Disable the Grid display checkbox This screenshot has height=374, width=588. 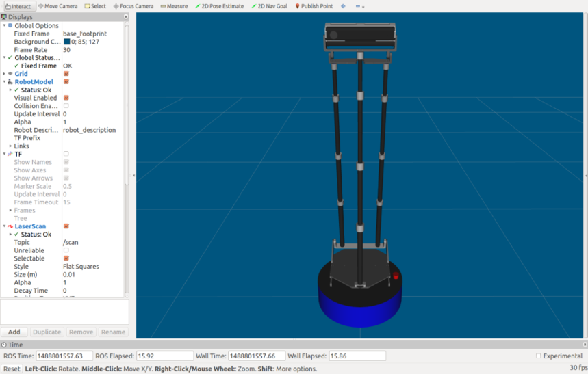(x=66, y=74)
